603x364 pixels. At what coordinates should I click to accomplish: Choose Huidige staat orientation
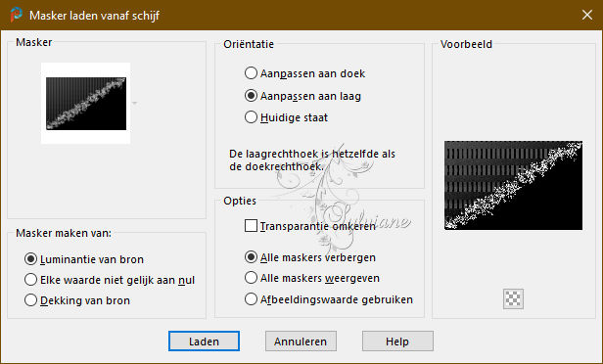[x=286, y=117]
